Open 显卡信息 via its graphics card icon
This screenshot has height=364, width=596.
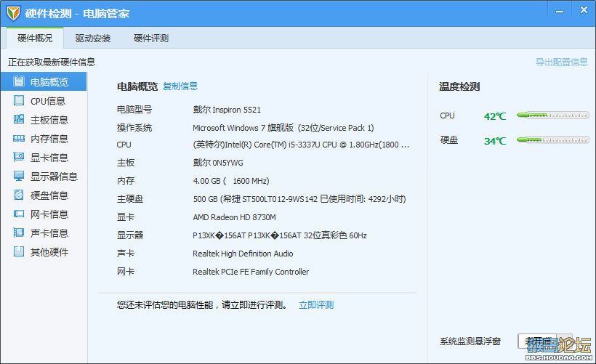(19, 158)
